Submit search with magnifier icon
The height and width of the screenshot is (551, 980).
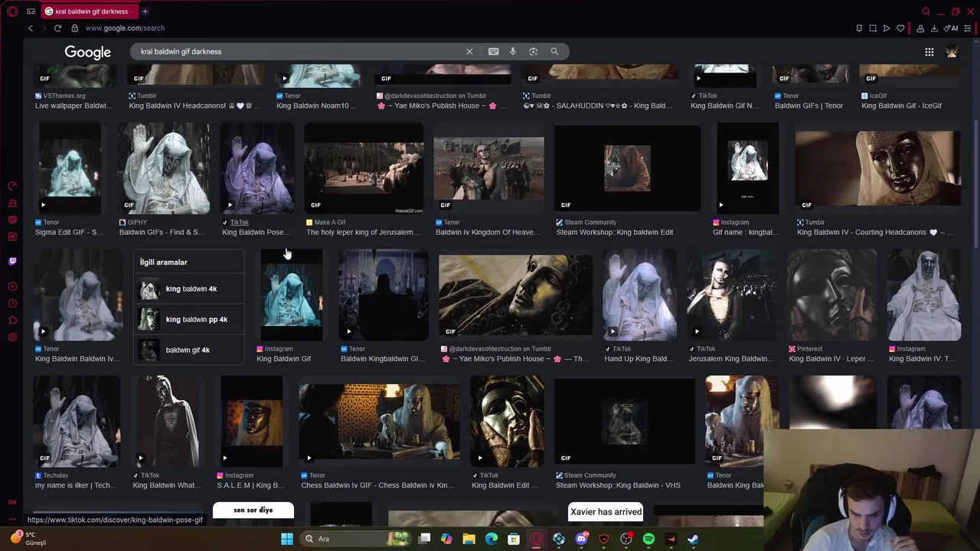(x=554, y=51)
